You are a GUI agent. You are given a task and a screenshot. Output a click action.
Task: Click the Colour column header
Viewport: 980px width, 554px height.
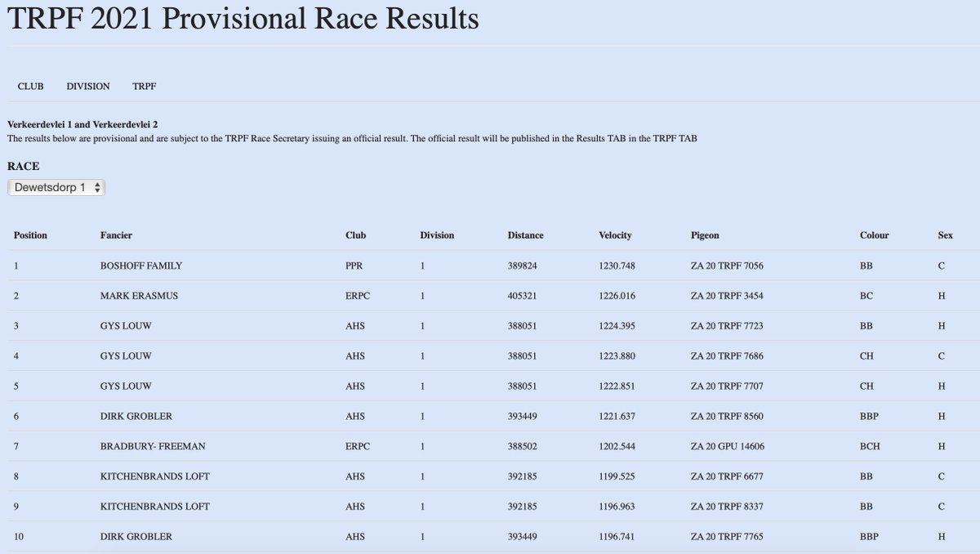(x=875, y=235)
